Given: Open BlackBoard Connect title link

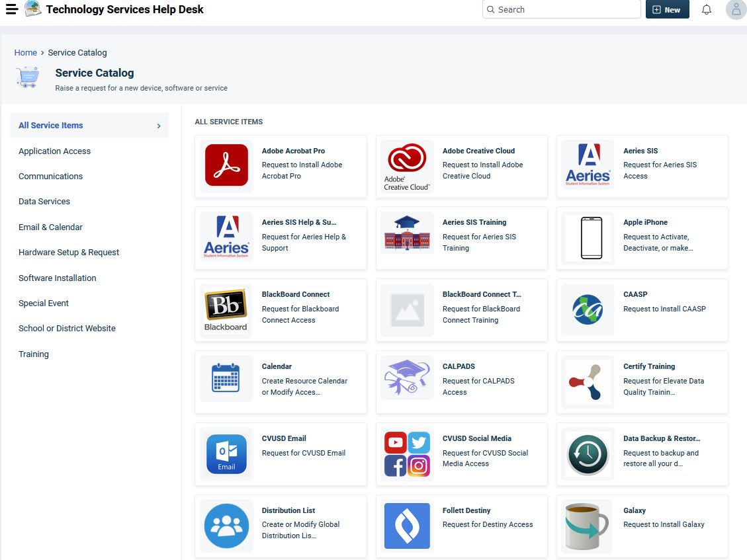Looking at the screenshot, I should pos(295,294).
